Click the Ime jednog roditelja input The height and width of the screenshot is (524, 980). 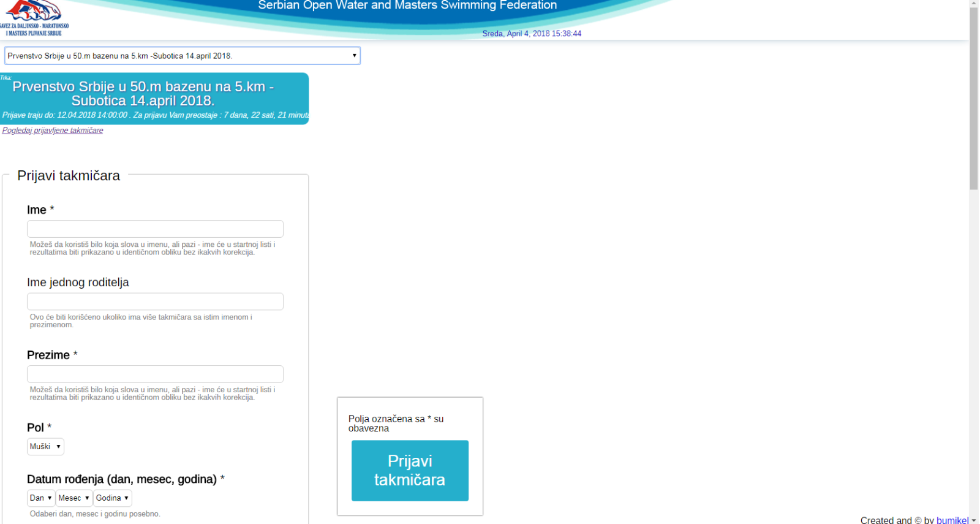coord(155,302)
